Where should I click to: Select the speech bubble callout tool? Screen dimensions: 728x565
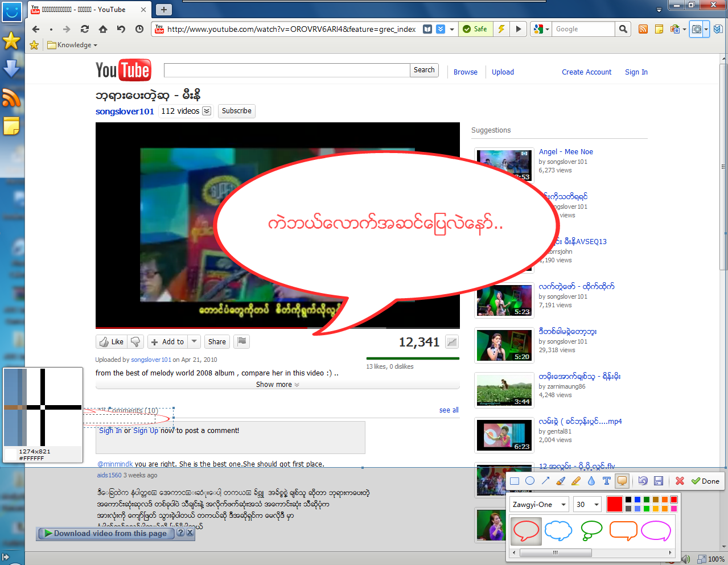[622, 481]
